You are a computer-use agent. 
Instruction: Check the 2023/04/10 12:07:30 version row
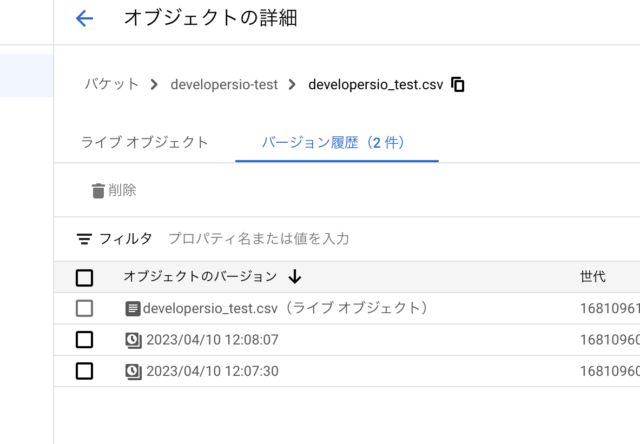click(x=84, y=371)
